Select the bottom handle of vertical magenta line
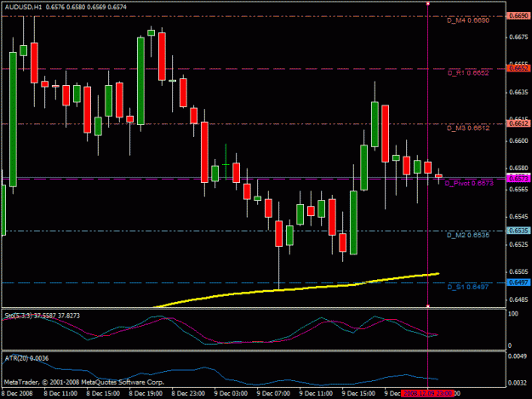Viewport: 532px width, 399px height. click(x=428, y=306)
